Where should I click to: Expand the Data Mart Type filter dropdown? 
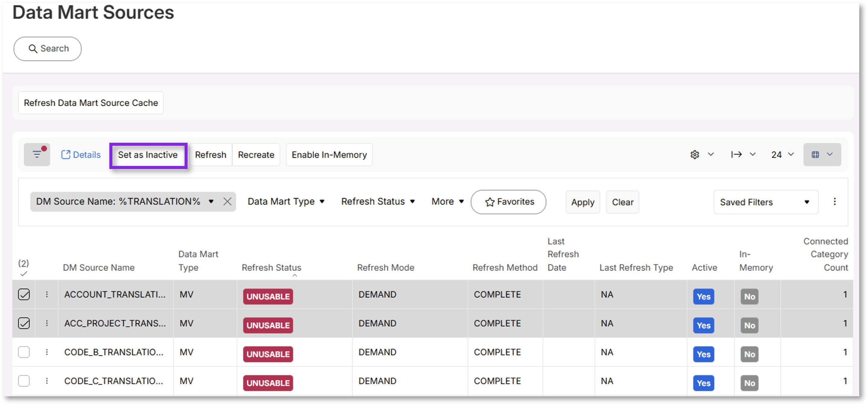coord(286,202)
